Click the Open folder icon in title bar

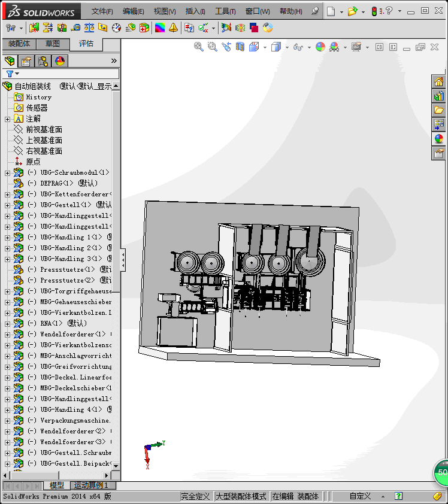click(x=353, y=11)
